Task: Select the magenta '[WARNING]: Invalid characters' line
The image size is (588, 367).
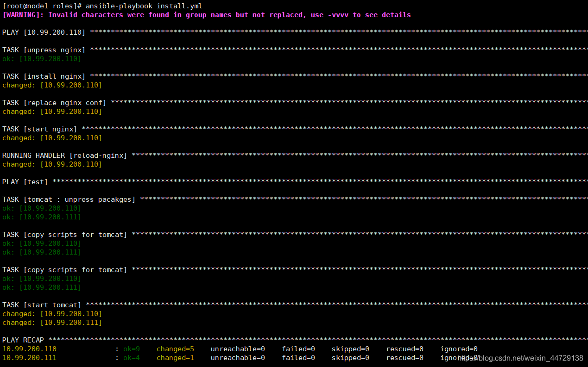Action: pos(207,15)
